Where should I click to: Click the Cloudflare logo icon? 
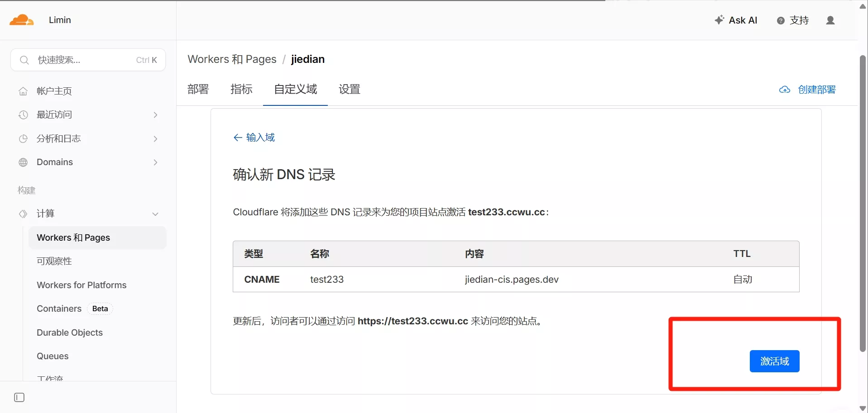pos(21,20)
